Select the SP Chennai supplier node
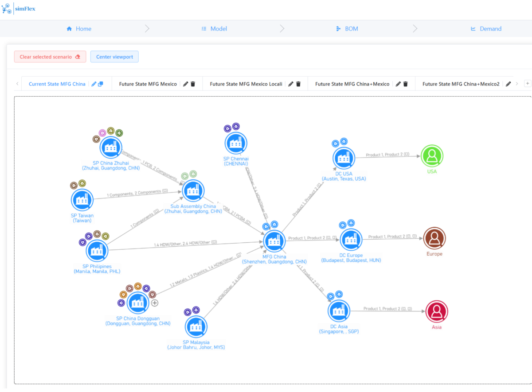Viewport: 532px width, 392px height. (235, 143)
